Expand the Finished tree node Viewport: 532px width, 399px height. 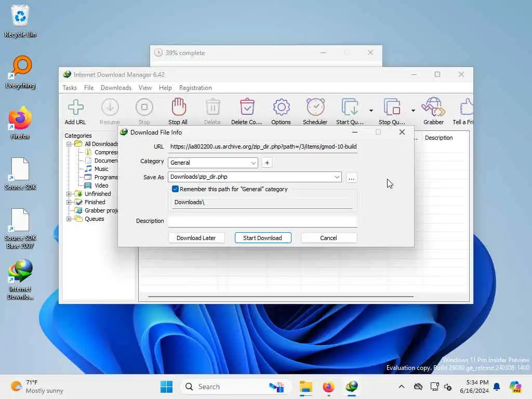pyautogui.click(x=69, y=202)
